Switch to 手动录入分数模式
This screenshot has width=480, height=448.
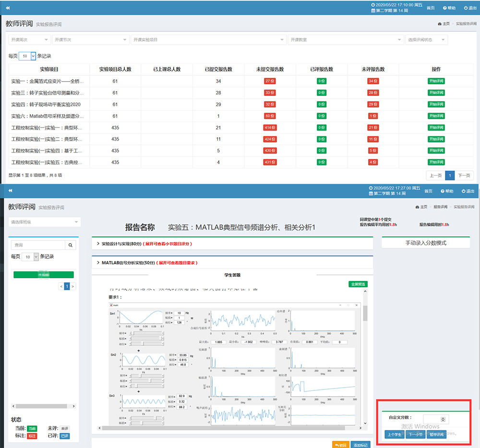(425, 243)
